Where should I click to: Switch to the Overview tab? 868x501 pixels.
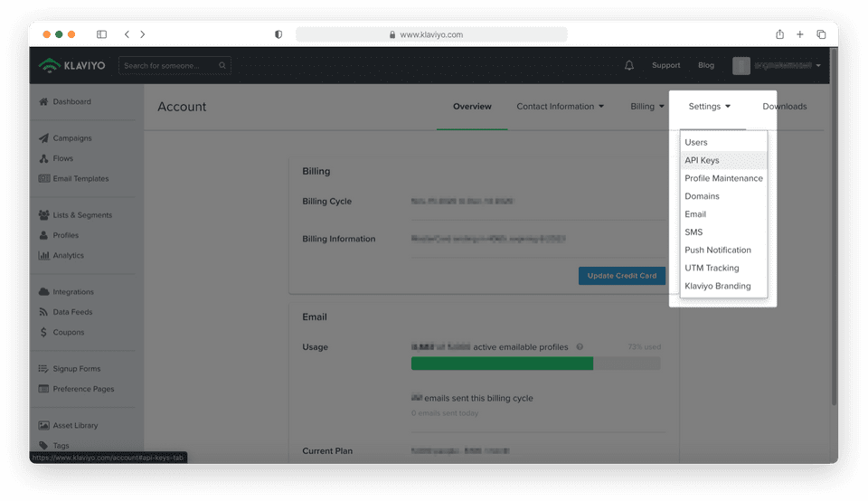coord(472,107)
